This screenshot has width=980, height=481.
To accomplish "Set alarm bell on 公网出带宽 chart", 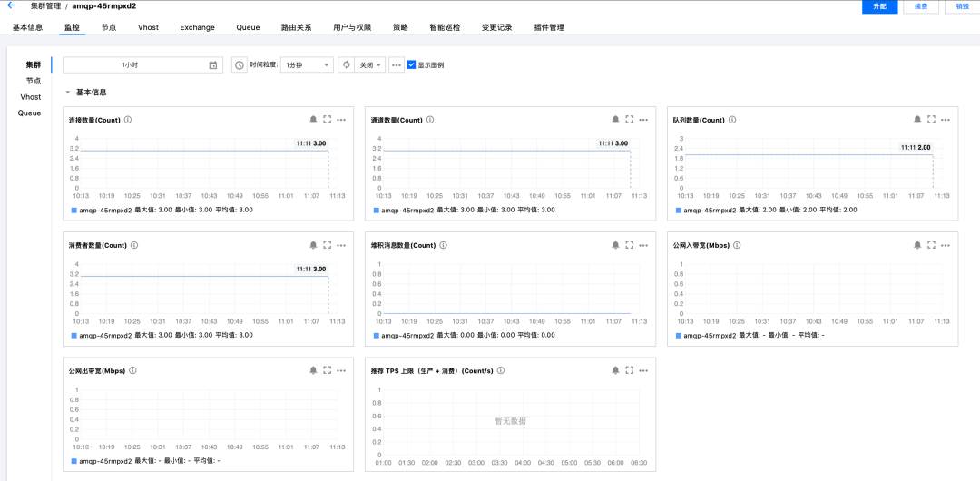I will click(x=313, y=370).
